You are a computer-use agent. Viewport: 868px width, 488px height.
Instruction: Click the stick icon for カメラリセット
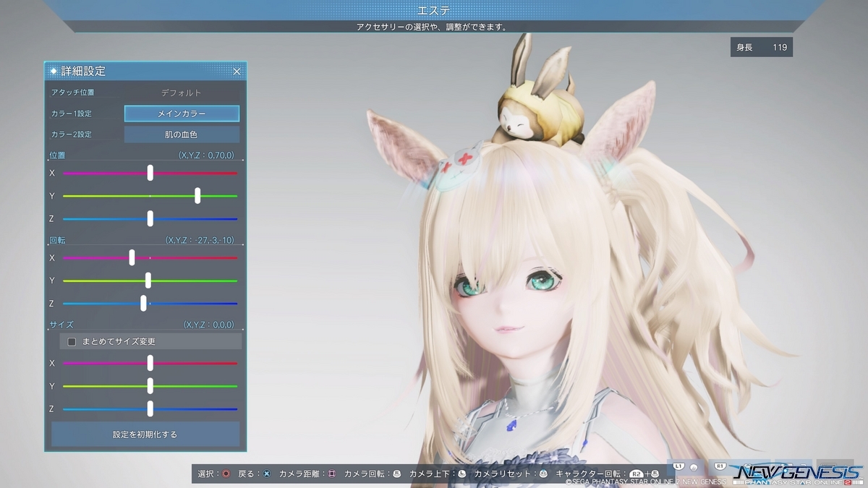(x=543, y=474)
